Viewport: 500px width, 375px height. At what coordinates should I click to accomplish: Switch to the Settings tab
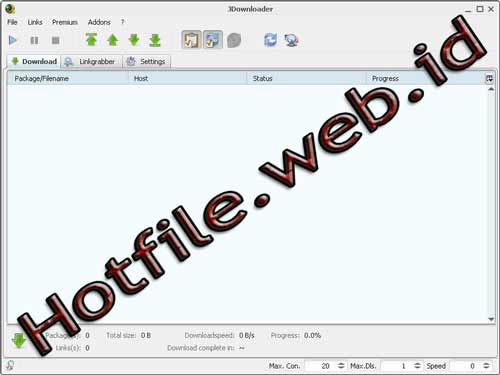(x=146, y=62)
